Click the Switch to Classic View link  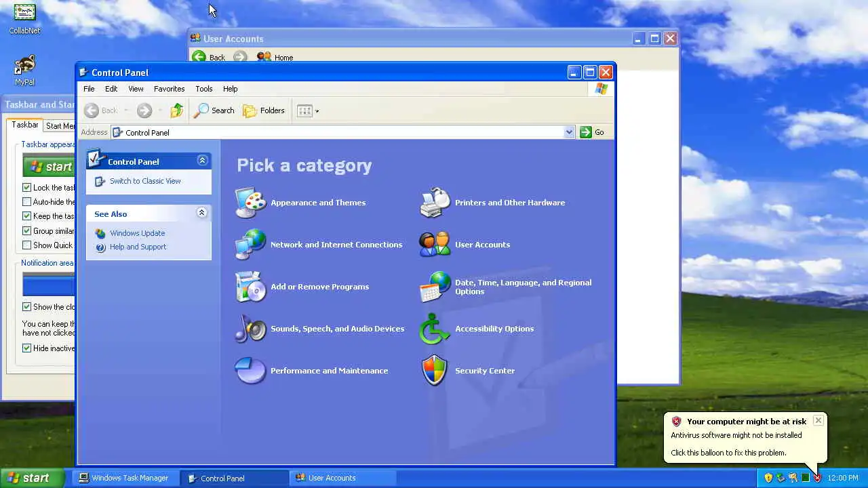tap(145, 181)
